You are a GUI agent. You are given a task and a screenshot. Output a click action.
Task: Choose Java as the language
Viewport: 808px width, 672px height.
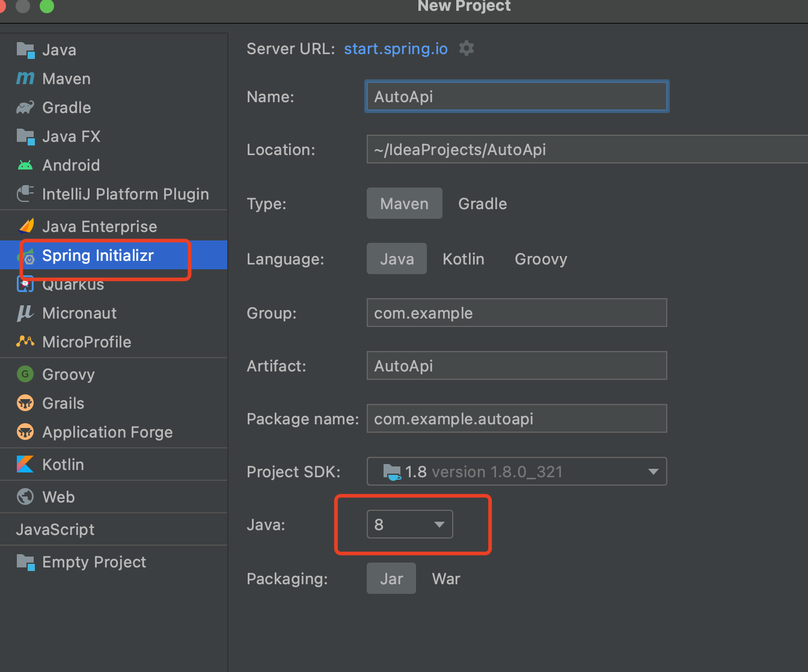coord(397,258)
